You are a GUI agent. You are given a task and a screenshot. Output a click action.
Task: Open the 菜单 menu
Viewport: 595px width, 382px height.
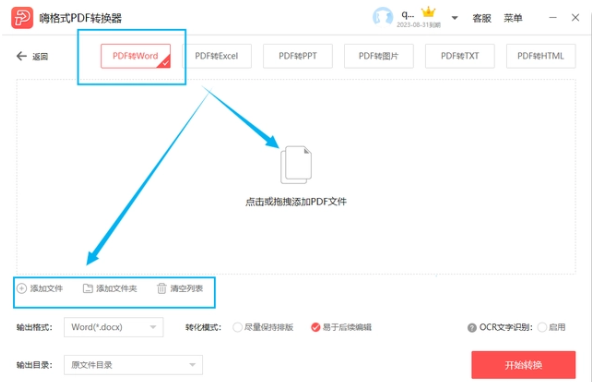click(513, 18)
